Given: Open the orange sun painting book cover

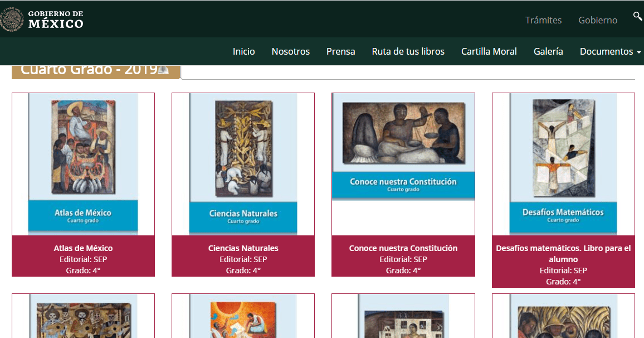Looking at the screenshot, I should pos(243,316).
